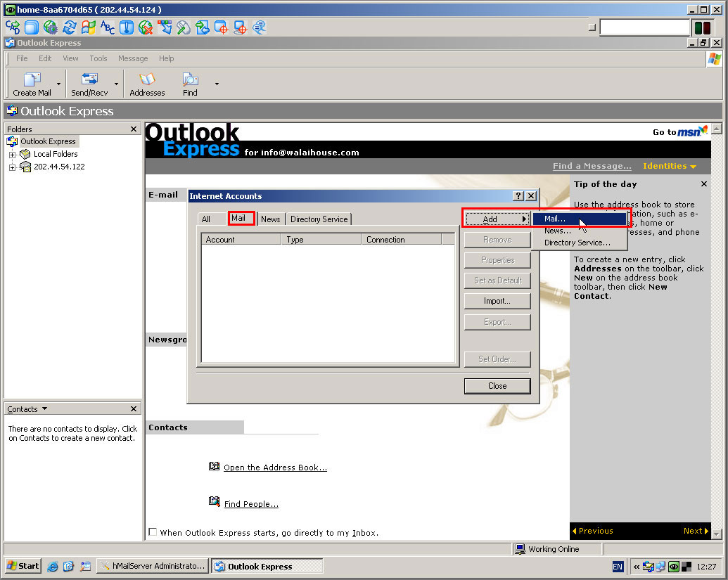Toggle the small checkbox beside the top input field

click(x=592, y=27)
